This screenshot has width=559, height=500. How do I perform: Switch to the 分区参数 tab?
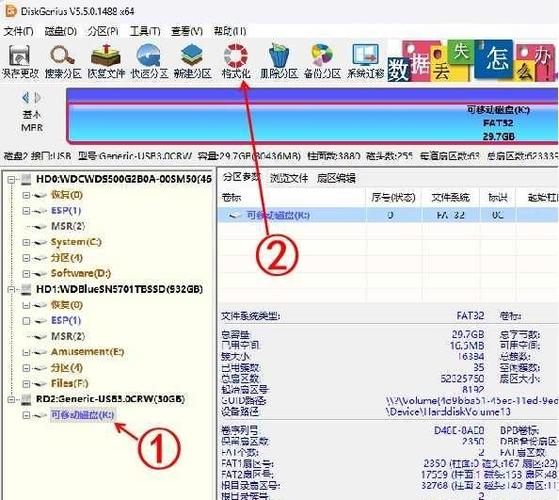pos(241,177)
